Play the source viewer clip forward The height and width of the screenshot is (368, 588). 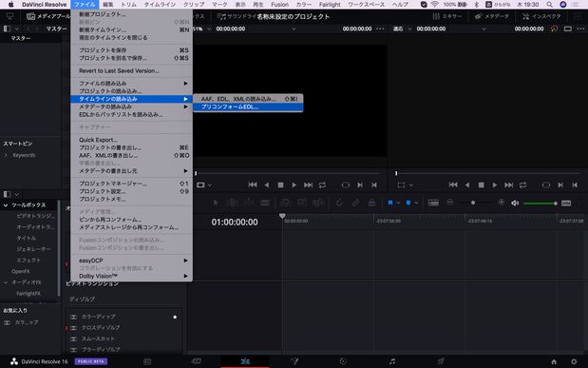pos(294,185)
